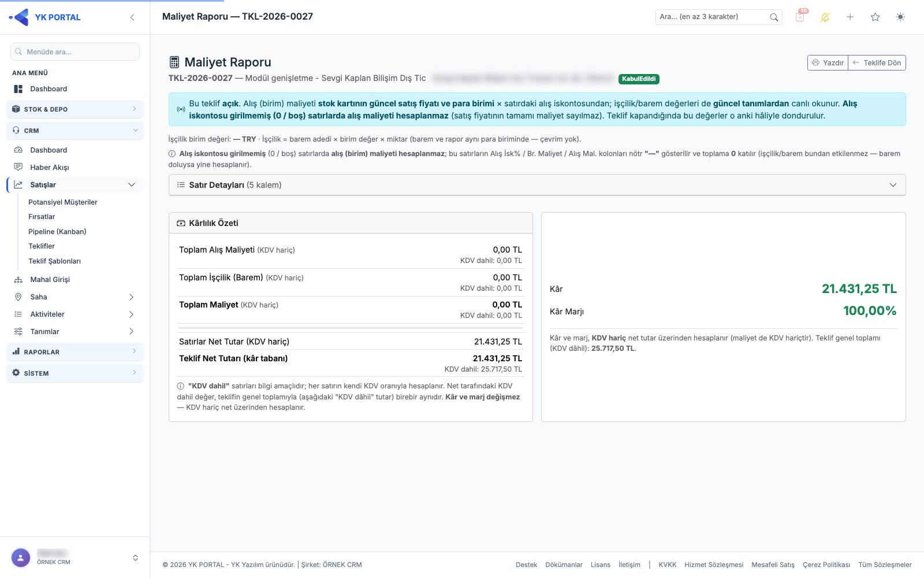This screenshot has height=578, width=924.
Task: Open Tüm Sözleşmeler footer link
Action: point(885,565)
